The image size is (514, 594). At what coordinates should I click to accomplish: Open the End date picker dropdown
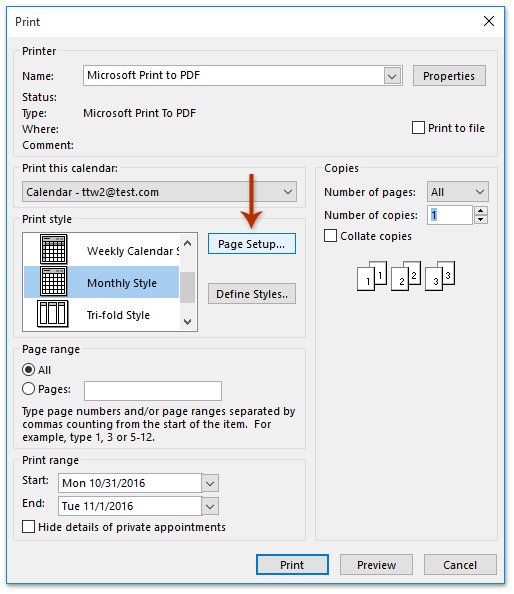coord(210,506)
